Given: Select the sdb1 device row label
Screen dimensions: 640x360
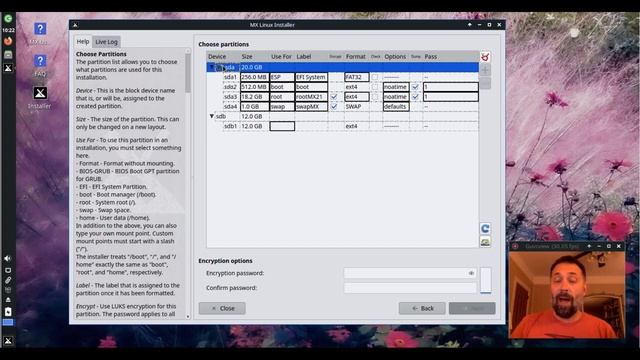Looking at the screenshot, I should click(x=231, y=126).
